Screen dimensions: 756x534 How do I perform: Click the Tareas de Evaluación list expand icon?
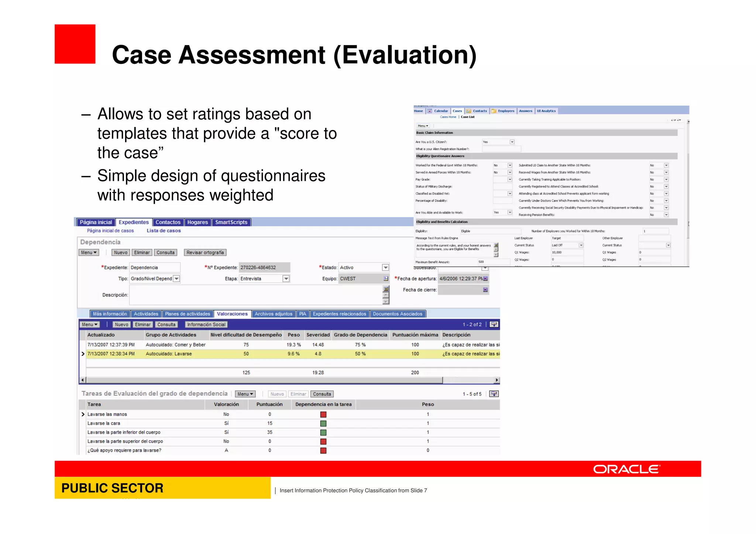pos(494,394)
